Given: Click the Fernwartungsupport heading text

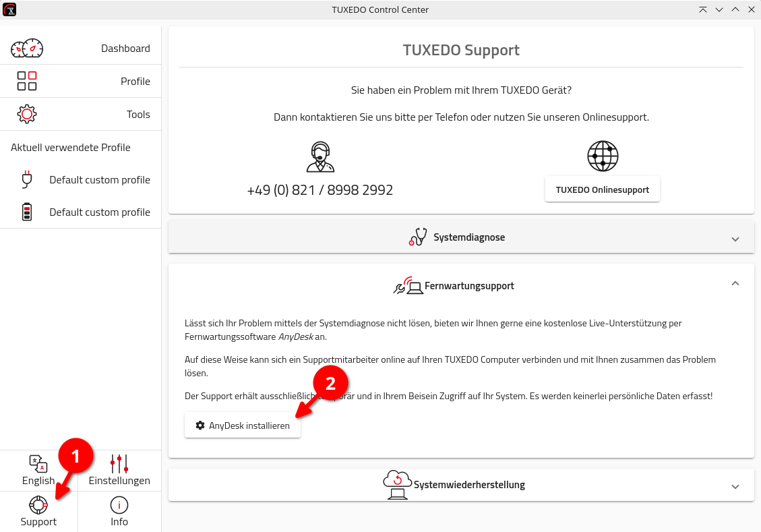Looking at the screenshot, I should tap(469, 286).
